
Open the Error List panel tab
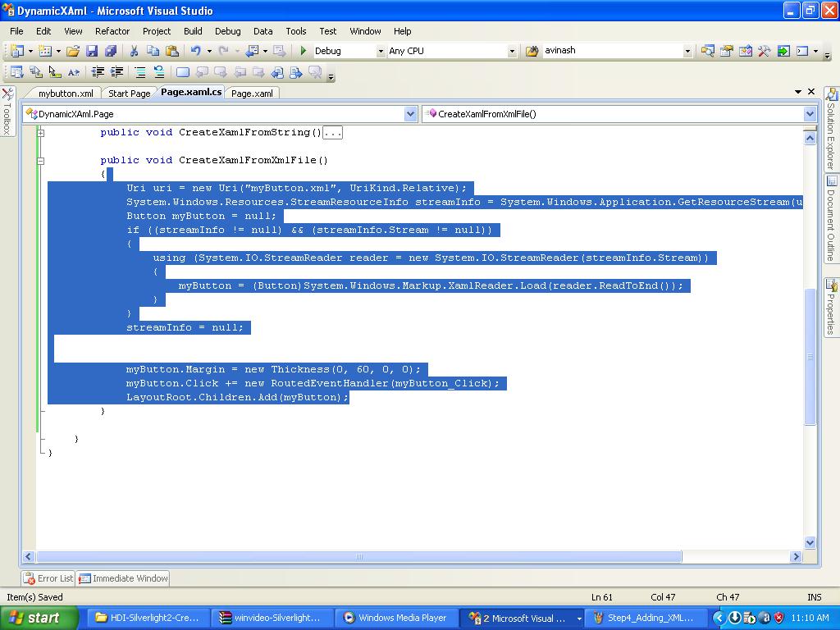tap(48, 578)
